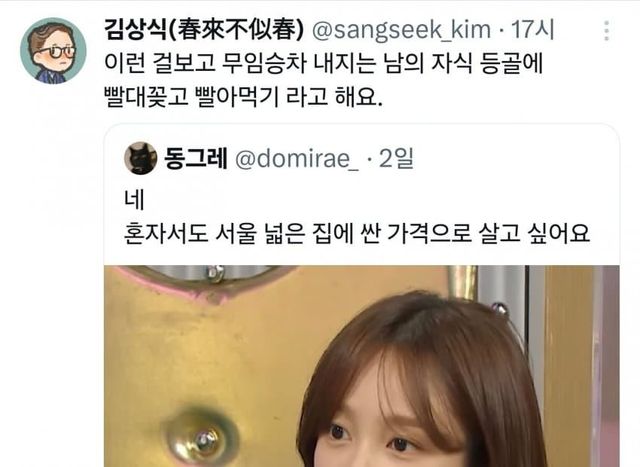The width and height of the screenshot is (640, 467).
Task: Click the 17시 timestamp
Action: tap(533, 30)
